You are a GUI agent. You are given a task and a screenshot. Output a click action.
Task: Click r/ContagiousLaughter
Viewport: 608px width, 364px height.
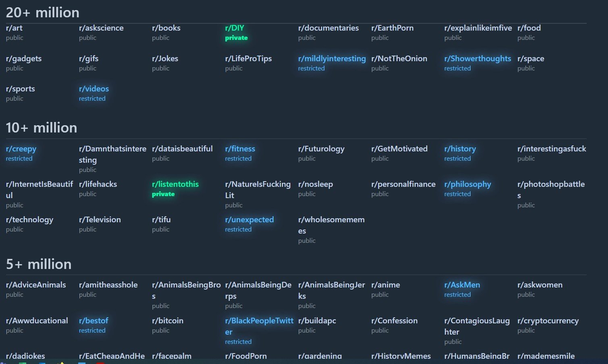click(x=477, y=326)
